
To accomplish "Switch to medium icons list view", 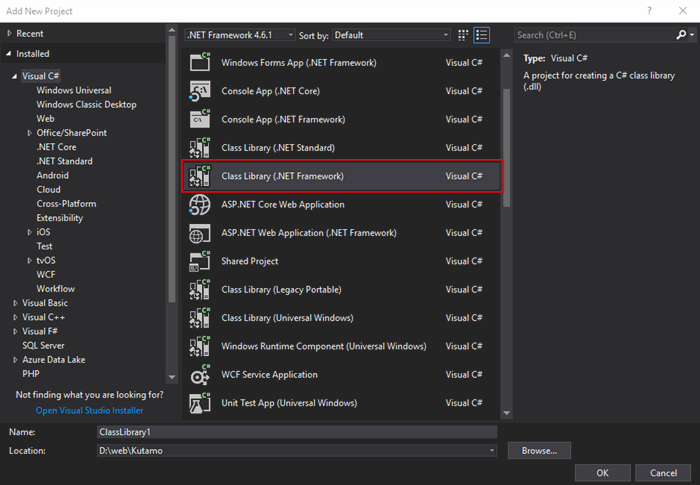I will point(482,35).
